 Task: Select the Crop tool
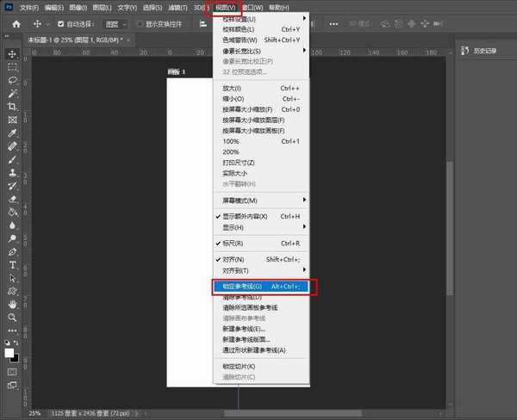click(12, 106)
